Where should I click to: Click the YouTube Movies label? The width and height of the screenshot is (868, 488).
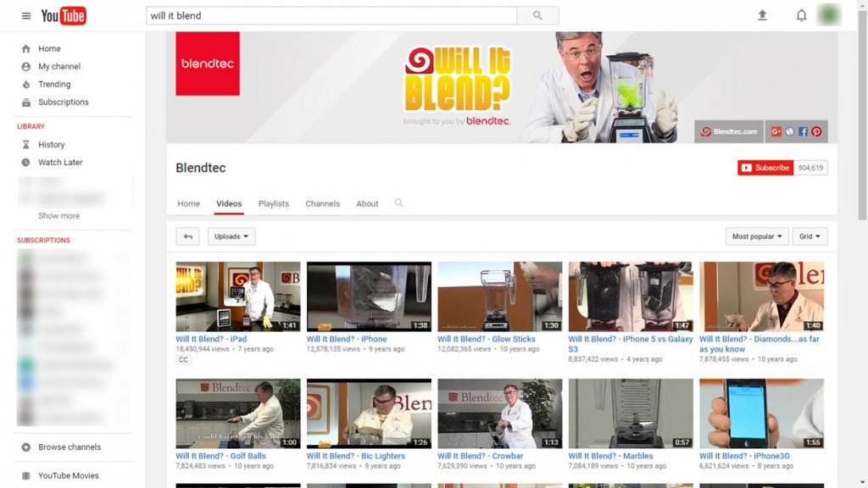[68, 476]
